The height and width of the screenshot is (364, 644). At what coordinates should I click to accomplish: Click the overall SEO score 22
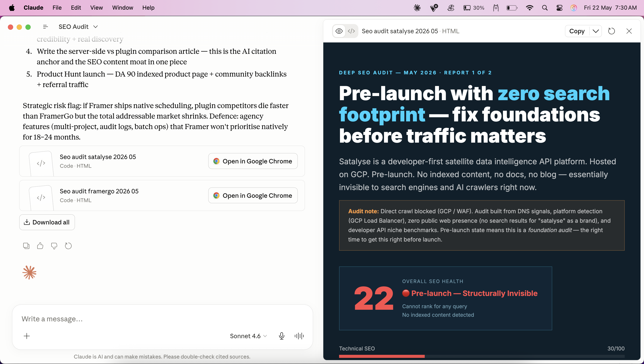(374, 299)
